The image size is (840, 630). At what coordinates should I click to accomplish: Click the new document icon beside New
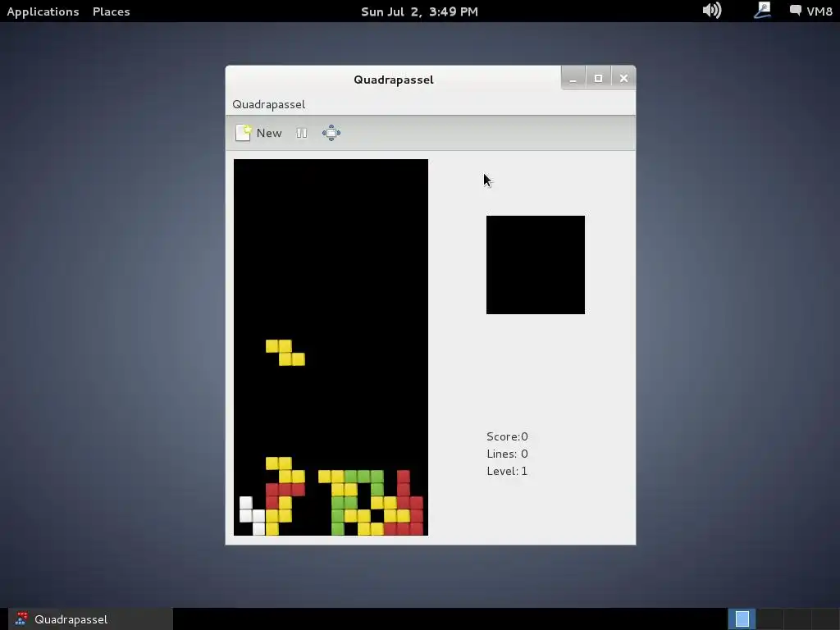(x=243, y=133)
